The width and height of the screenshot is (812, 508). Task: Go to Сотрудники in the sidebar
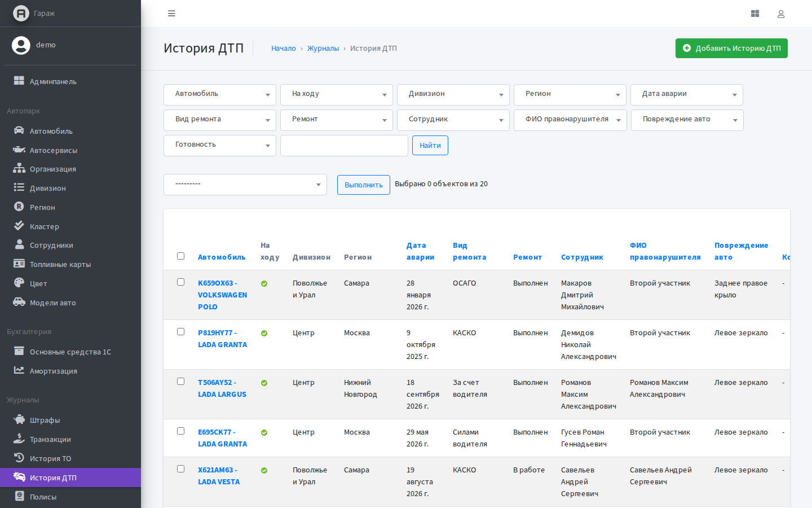point(70,245)
